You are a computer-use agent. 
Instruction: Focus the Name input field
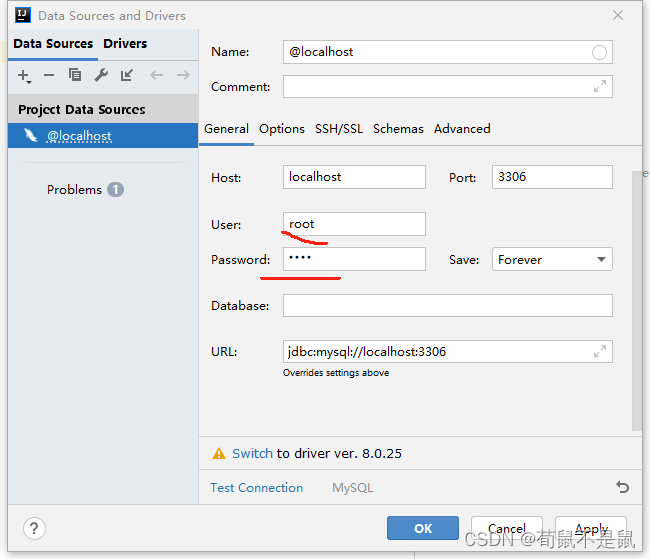click(x=448, y=52)
